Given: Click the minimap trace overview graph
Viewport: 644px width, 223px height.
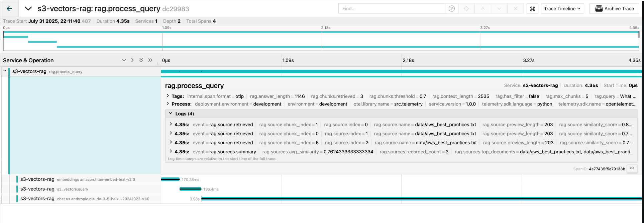Looking at the screenshot, I should [321, 41].
